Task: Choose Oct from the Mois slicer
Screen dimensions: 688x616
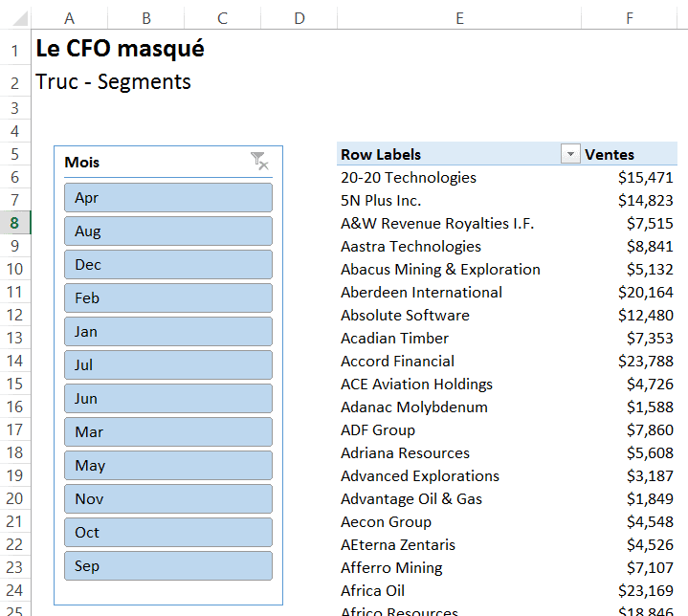Action: point(168,533)
